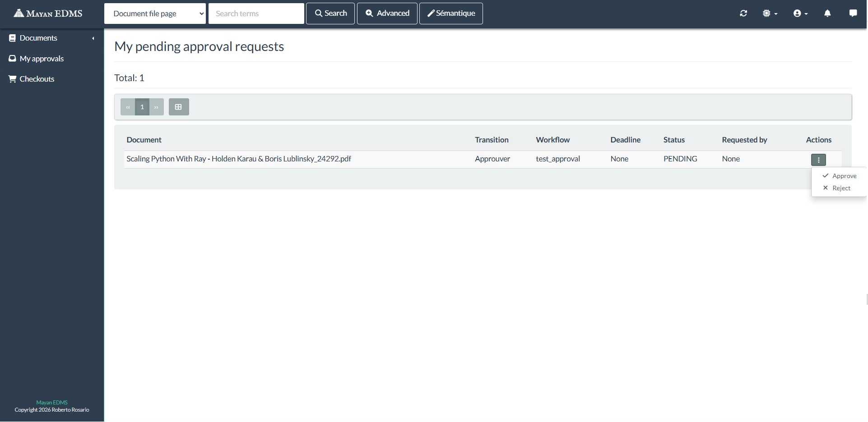Click the My pending approval requests heading
The height and width of the screenshot is (422, 868).
pyautogui.click(x=199, y=46)
